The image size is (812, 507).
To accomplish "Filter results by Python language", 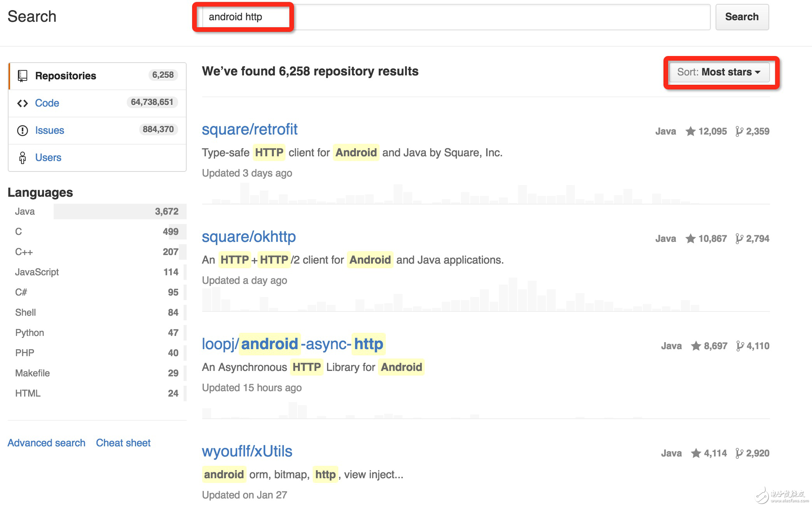I will click(30, 333).
